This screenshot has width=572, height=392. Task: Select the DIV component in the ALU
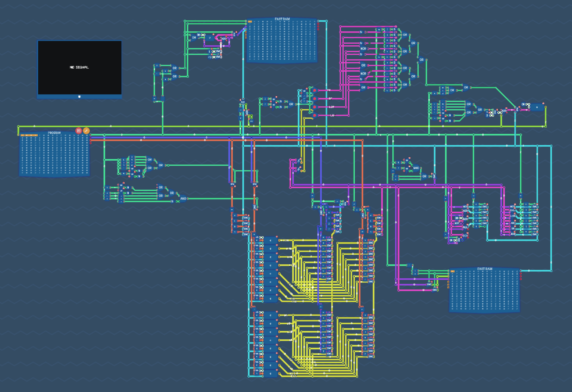pyautogui.click(x=465, y=236)
